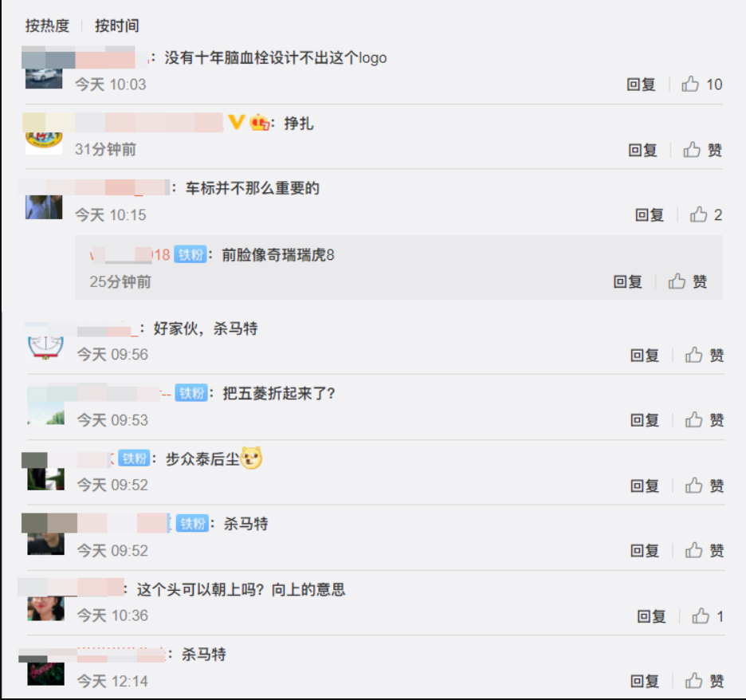Reply to the 步众泰后尘 comment
746x700 pixels.
[645, 486]
